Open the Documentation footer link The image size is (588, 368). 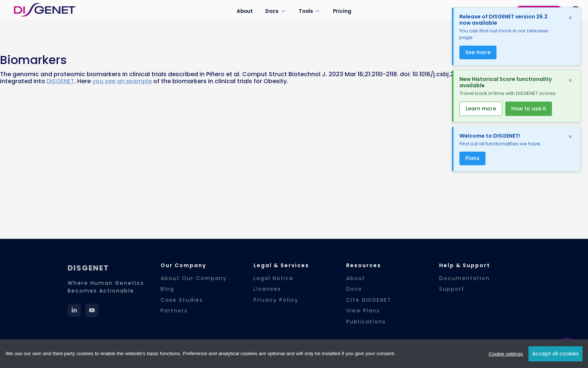coord(465,278)
